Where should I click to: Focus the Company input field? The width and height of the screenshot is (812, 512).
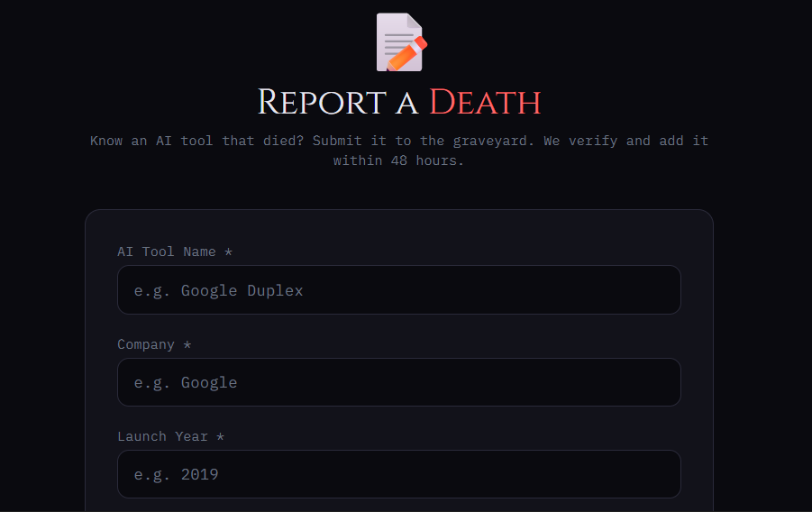[398, 382]
